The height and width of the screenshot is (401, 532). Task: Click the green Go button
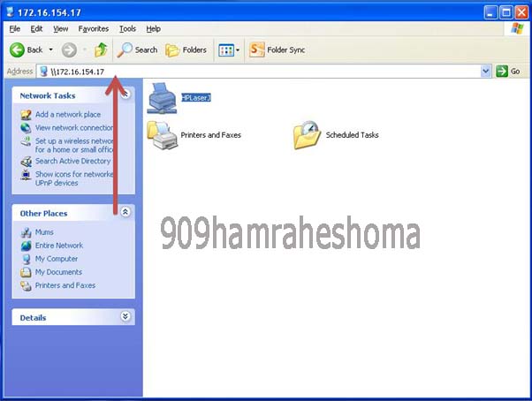508,72
